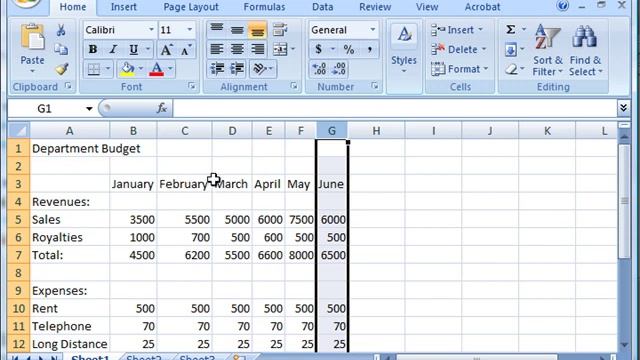Click the Copy icon

61,49
